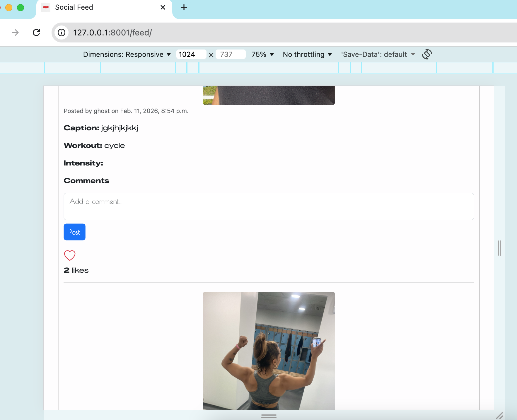Click the heart below the Post button
Screen dimensions: 517x420
click(69, 255)
